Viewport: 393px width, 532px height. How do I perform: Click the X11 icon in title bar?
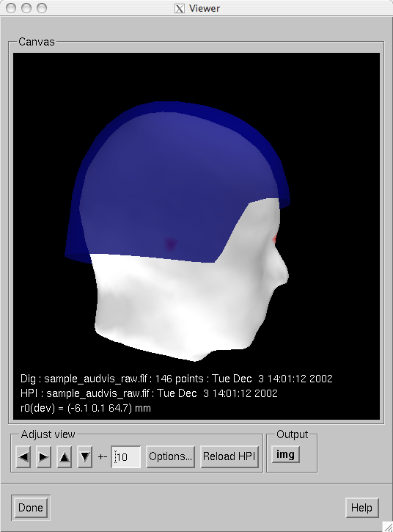click(x=180, y=8)
